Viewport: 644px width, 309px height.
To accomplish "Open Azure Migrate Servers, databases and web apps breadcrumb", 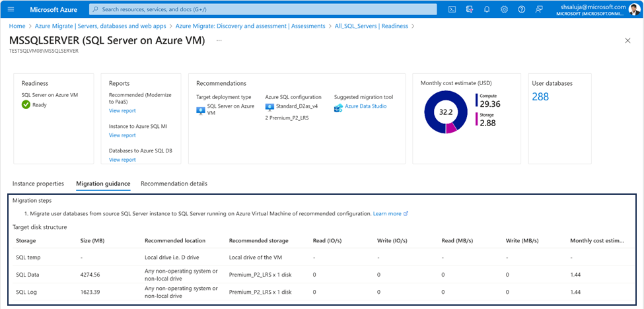I will click(x=100, y=26).
